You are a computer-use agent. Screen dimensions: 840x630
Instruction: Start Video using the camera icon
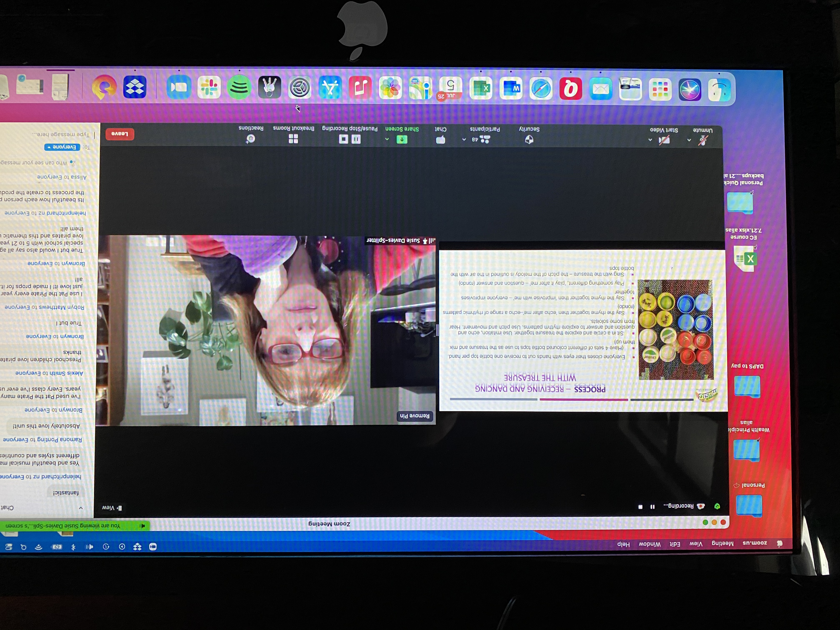pos(664,140)
